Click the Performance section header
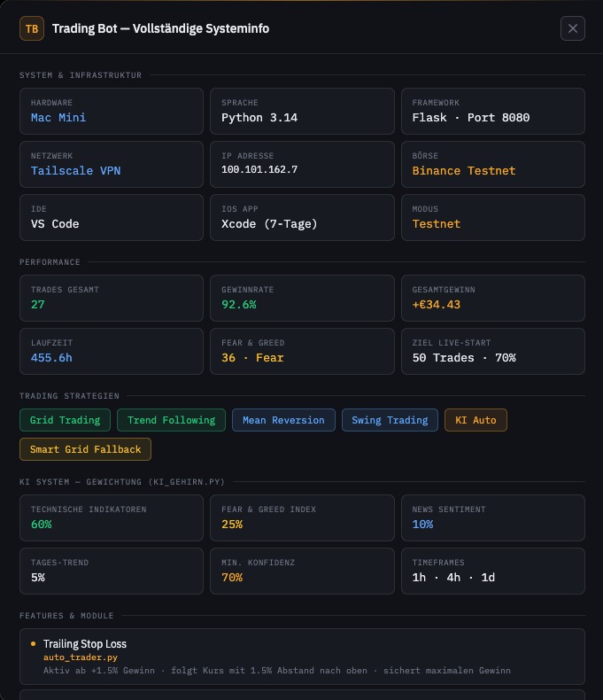 pyautogui.click(x=50, y=262)
